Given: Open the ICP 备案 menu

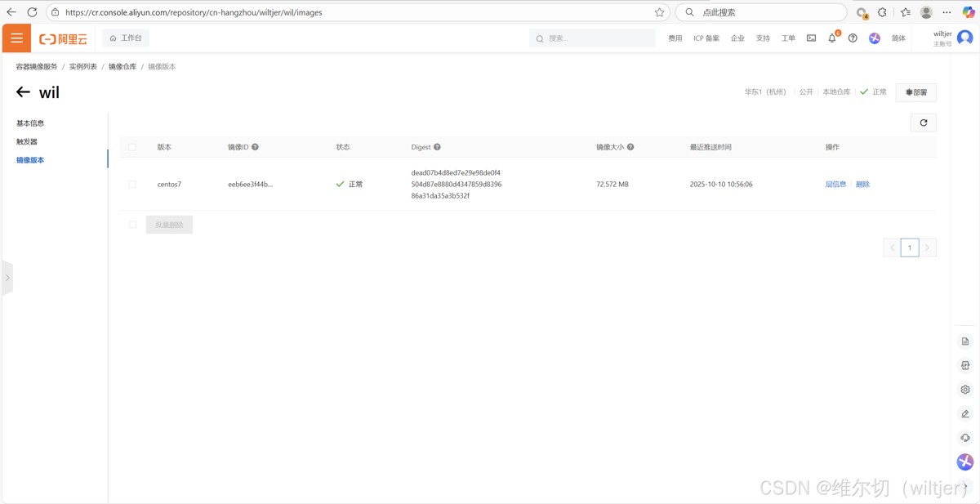Looking at the screenshot, I should (706, 38).
